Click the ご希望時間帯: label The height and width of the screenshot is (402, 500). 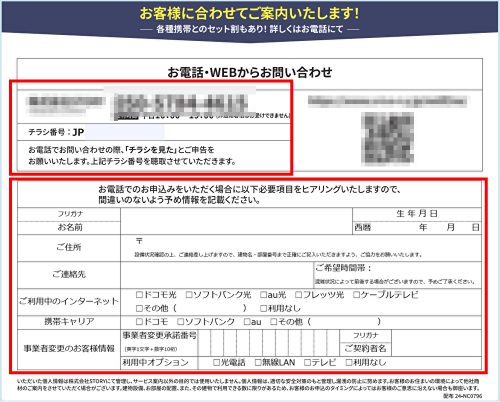coord(343,268)
